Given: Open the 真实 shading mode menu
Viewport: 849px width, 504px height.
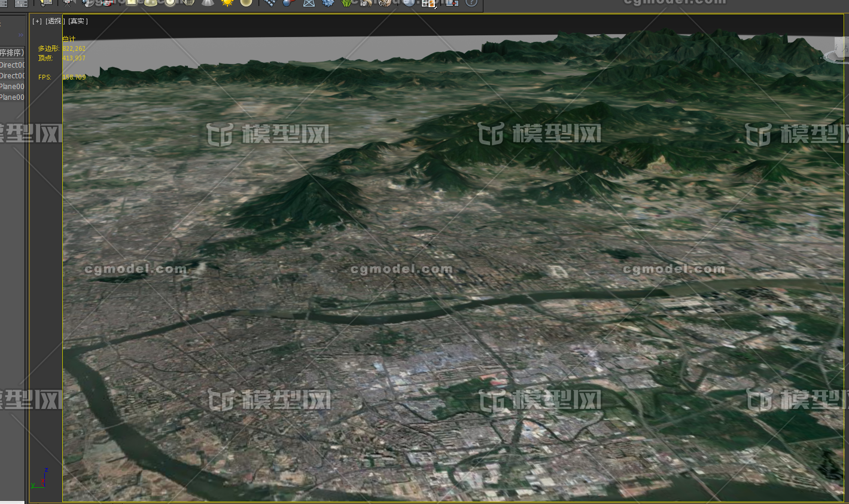Looking at the screenshot, I should 77,21.
